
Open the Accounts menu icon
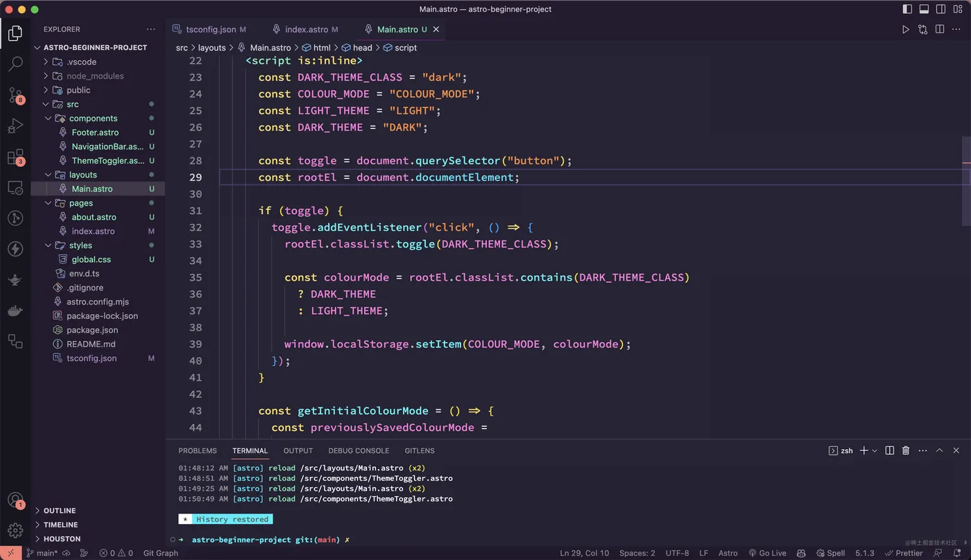[15, 500]
